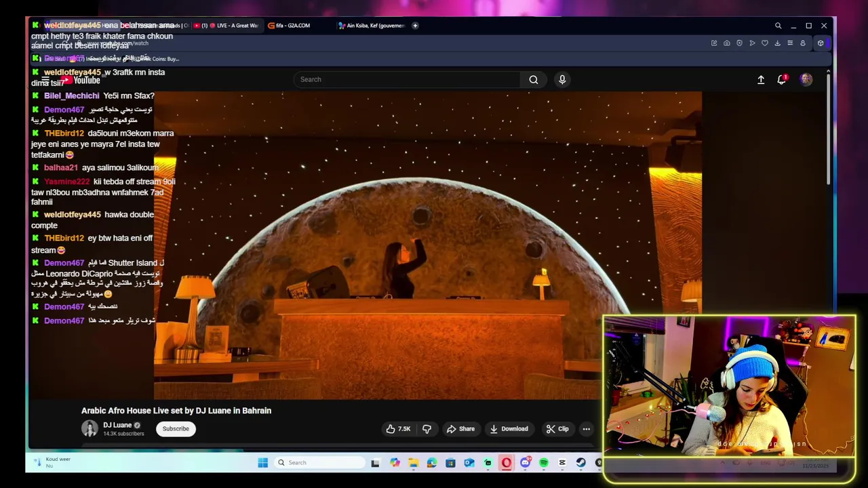Open DJ Luane channel name link
This screenshot has width=868, height=488.
tap(117, 425)
